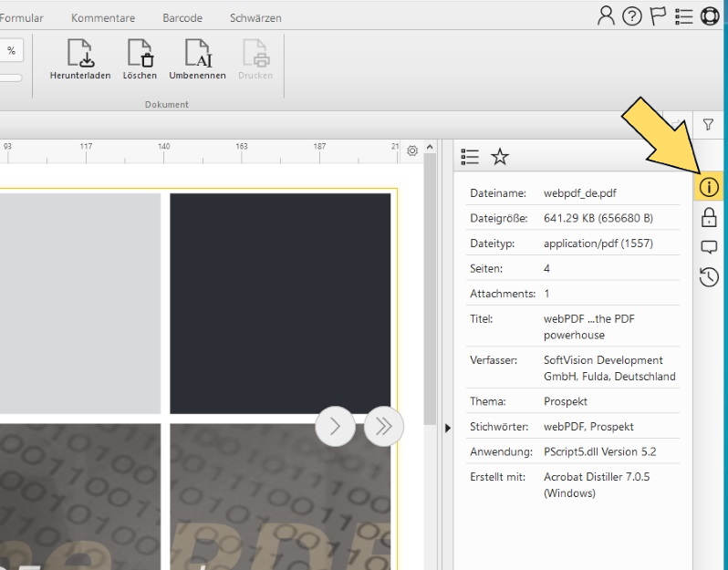Open the history clock sidebar icon
728x570 pixels.
(708, 275)
